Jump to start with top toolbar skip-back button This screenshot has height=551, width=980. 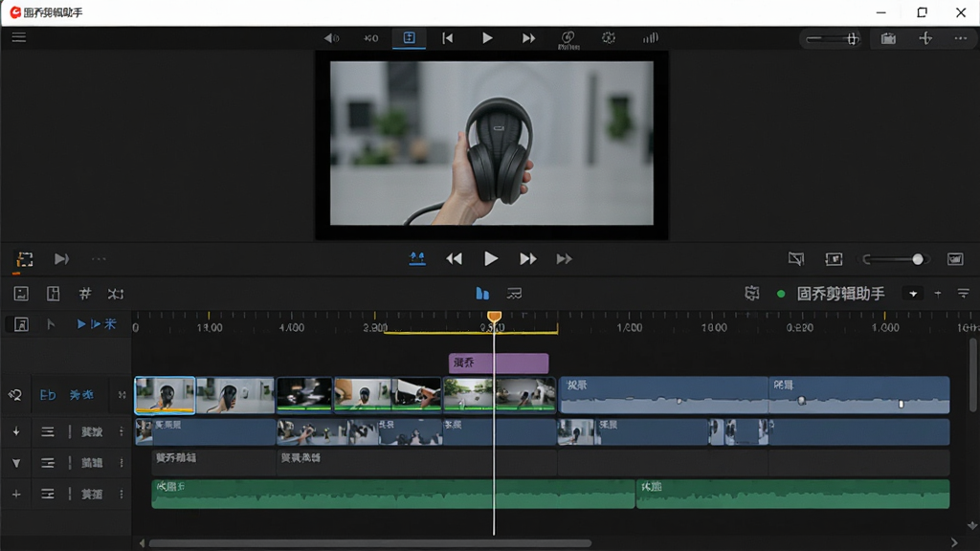pyautogui.click(x=448, y=38)
